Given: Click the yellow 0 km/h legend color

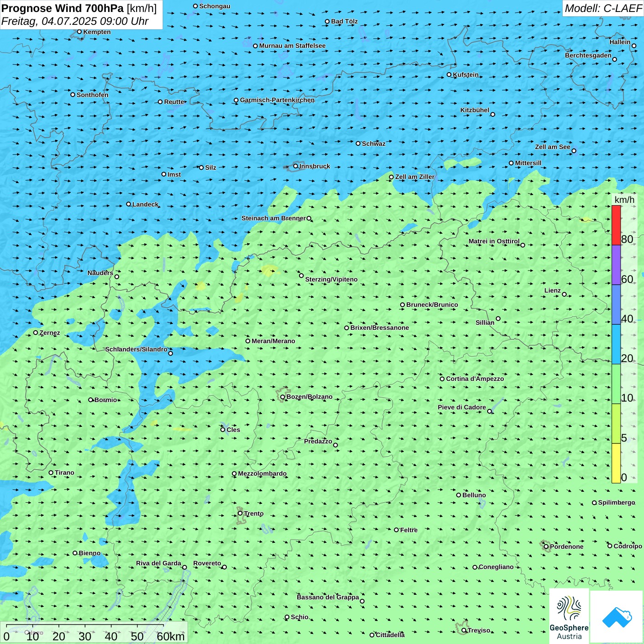Looking at the screenshot, I should click(616, 463).
